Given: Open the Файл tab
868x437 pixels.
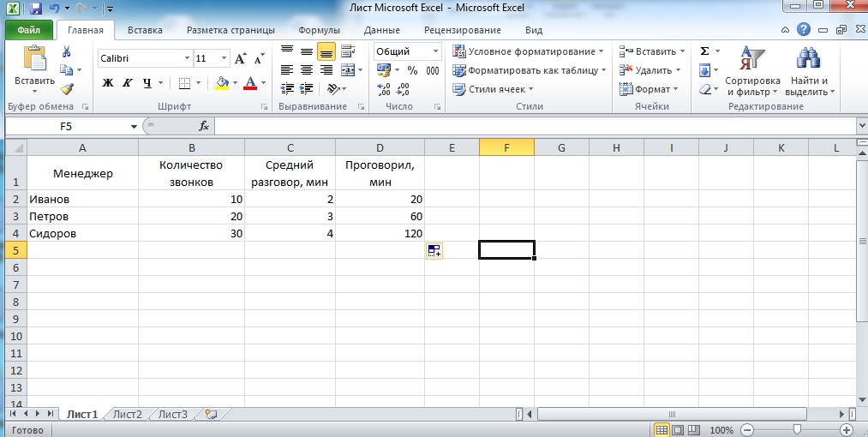Looking at the screenshot, I should pyautogui.click(x=29, y=31).
